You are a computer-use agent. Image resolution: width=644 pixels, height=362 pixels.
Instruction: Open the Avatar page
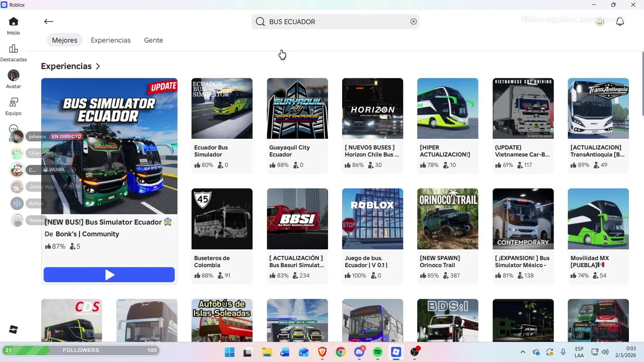(x=14, y=80)
